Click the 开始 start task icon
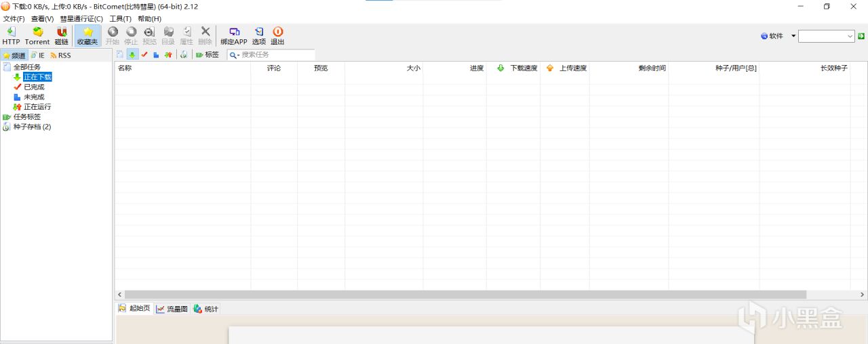Image resolution: width=868 pixels, height=344 pixels. [x=113, y=36]
